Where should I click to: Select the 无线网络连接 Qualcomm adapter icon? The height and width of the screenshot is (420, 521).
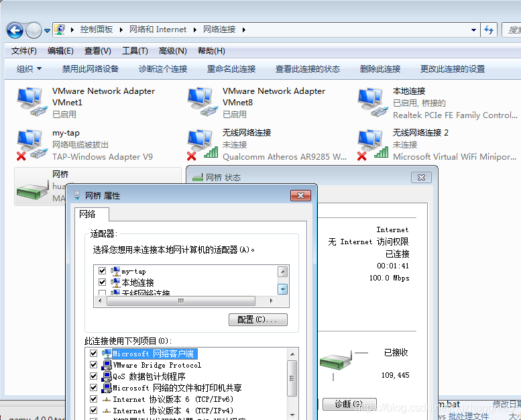click(202, 144)
